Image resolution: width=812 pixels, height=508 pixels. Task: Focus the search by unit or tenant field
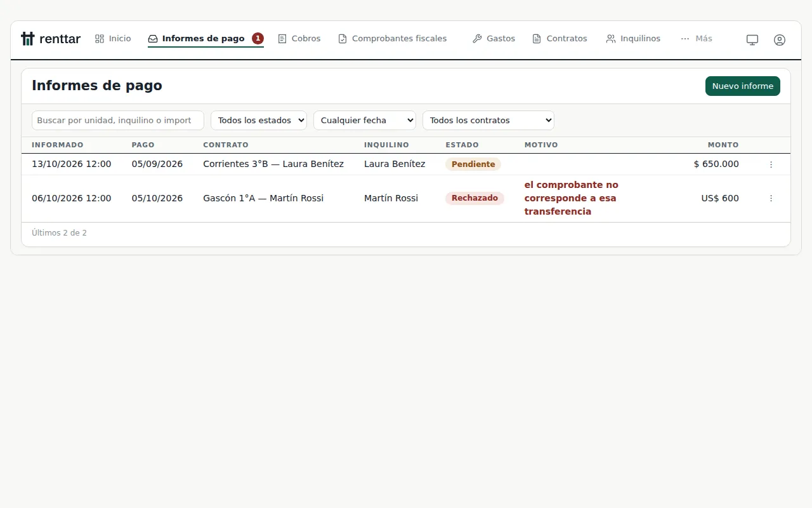click(118, 121)
